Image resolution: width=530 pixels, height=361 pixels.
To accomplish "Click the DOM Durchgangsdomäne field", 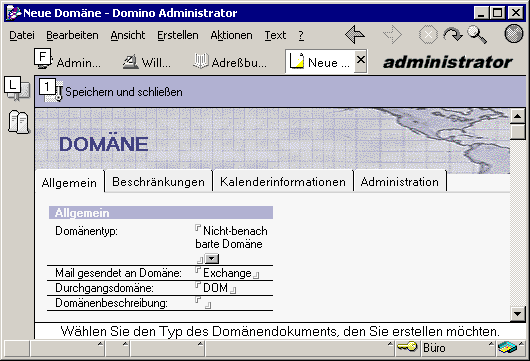I will coord(216,288).
